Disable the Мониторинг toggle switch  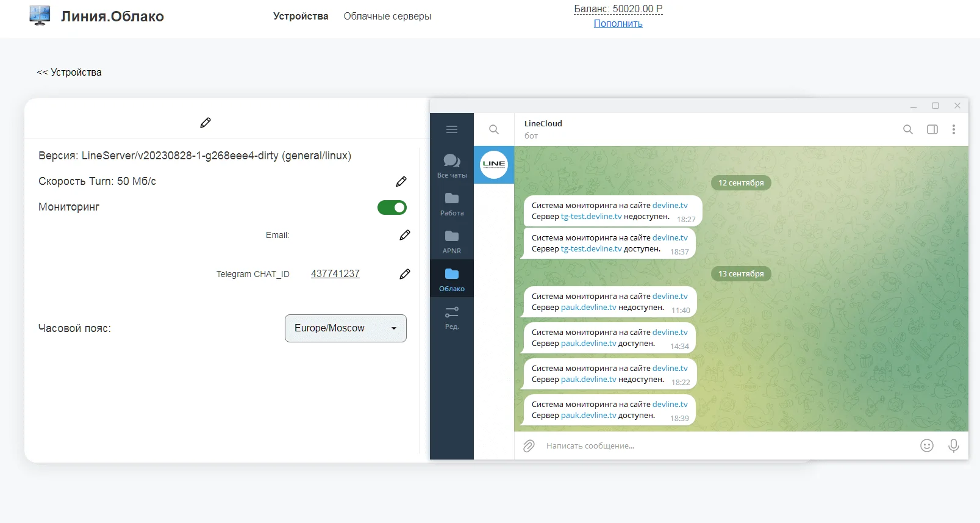pyautogui.click(x=392, y=207)
